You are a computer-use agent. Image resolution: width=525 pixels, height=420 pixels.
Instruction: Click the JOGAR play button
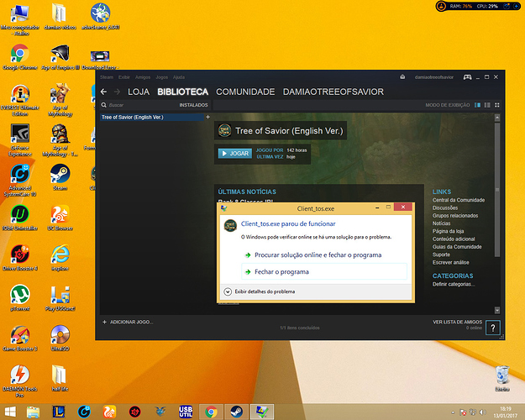[234, 154]
